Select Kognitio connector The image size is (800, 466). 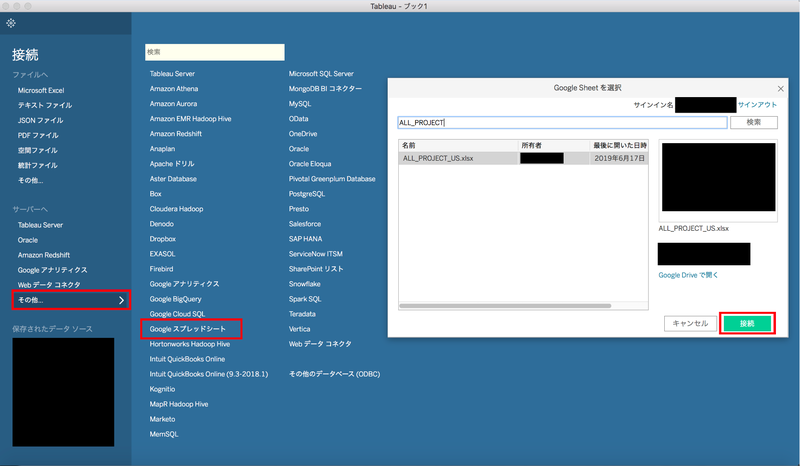[162, 389]
